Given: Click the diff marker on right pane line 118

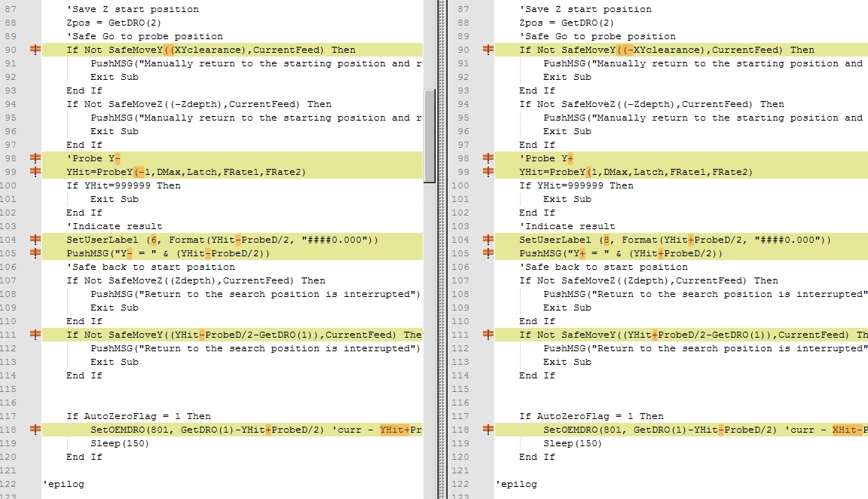Looking at the screenshot, I should click(x=488, y=430).
